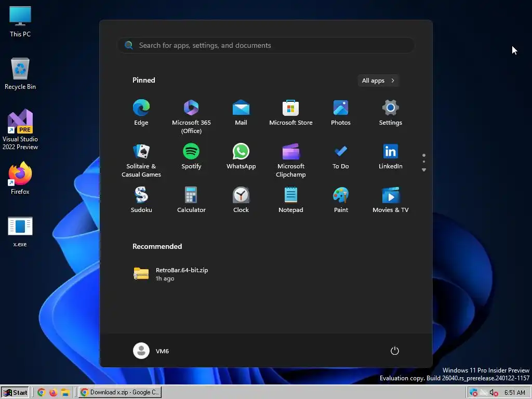The height and width of the screenshot is (399, 532).
Task: Select This PC desktop icon
Action: click(20, 22)
